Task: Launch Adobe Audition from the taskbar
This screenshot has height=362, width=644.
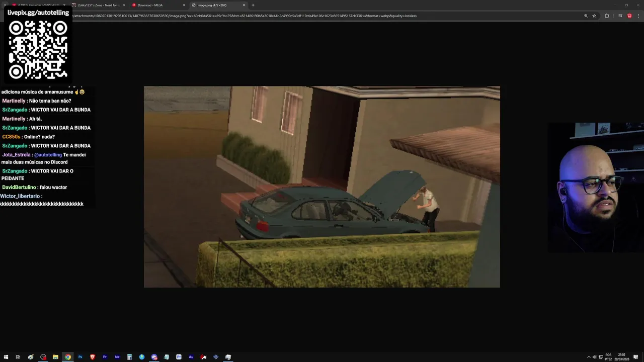Action: (x=191, y=357)
